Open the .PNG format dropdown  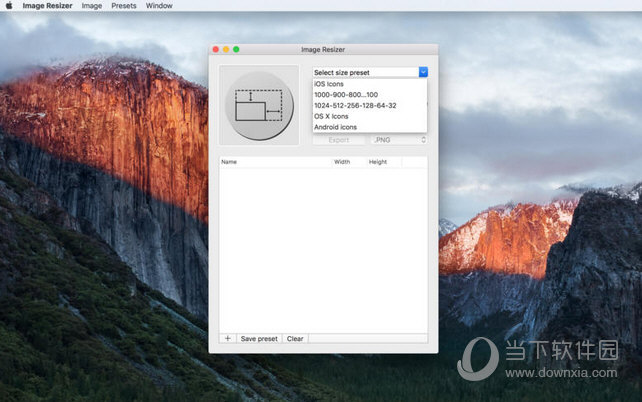(x=399, y=140)
